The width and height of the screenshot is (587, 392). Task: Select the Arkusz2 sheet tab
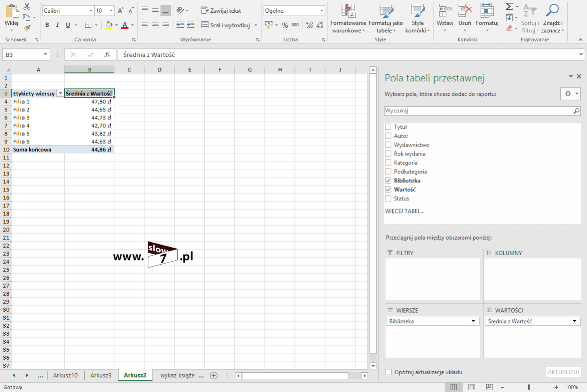coord(135,375)
